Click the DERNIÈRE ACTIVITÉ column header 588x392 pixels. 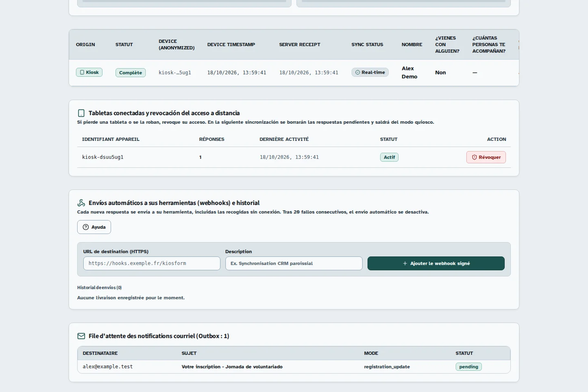click(x=284, y=139)
